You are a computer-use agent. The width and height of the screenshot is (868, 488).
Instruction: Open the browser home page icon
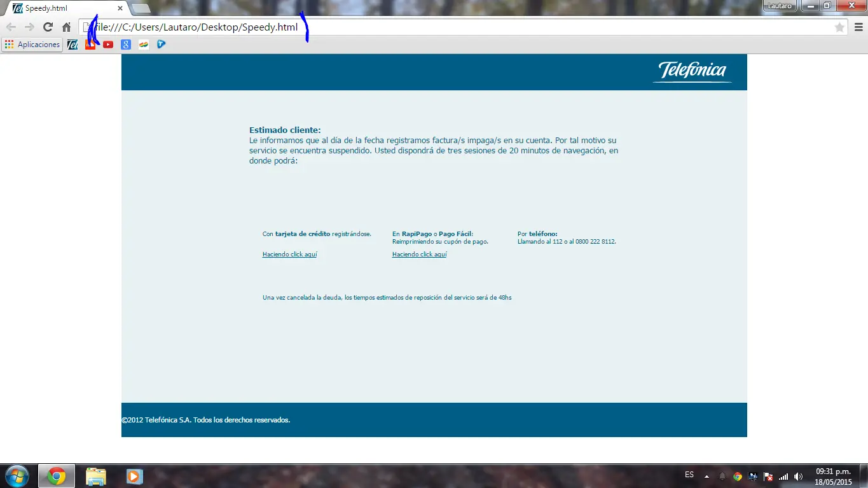click(x=66, y=27)
